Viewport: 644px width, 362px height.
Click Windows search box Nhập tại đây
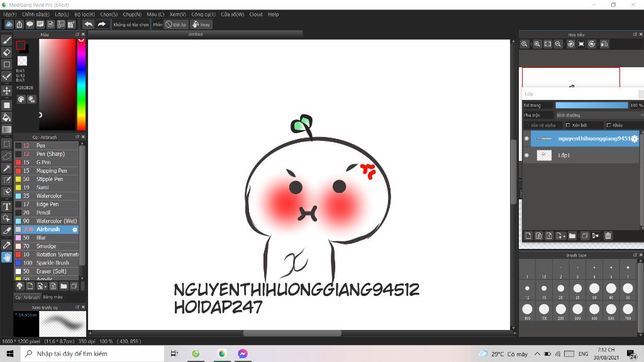pyautogui.click(x=92, y=353)
